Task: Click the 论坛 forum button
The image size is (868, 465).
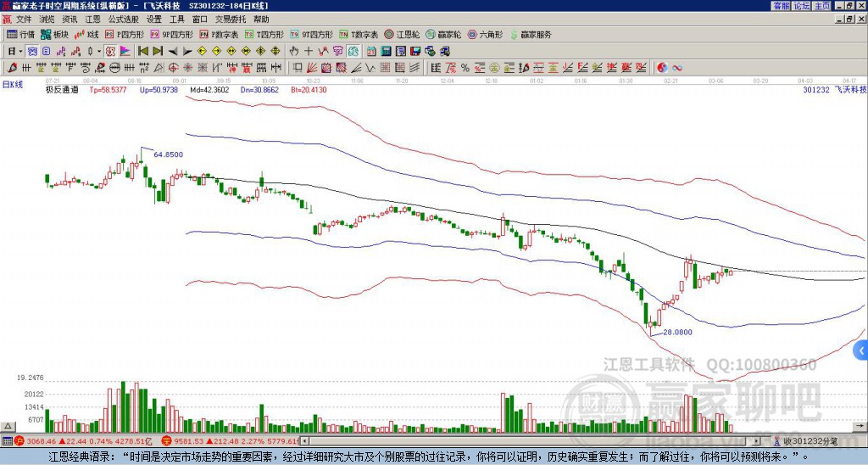Action: [x=801, y=6]
